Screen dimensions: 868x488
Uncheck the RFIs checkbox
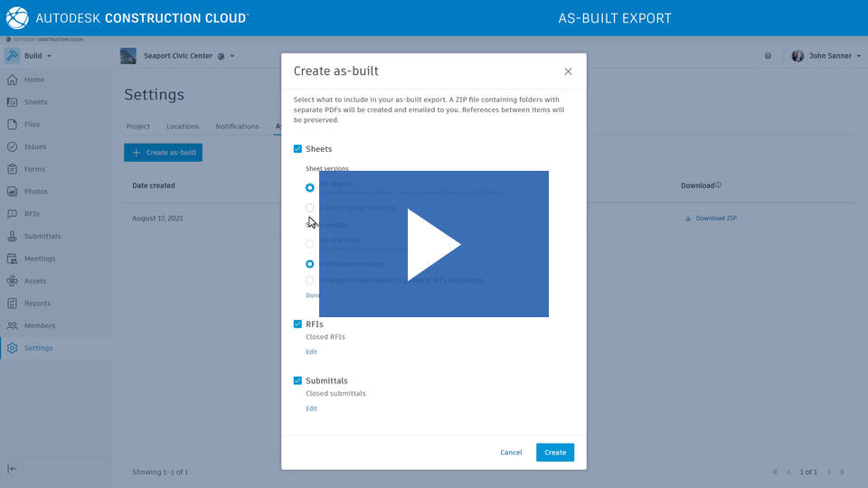pos(297,324)
